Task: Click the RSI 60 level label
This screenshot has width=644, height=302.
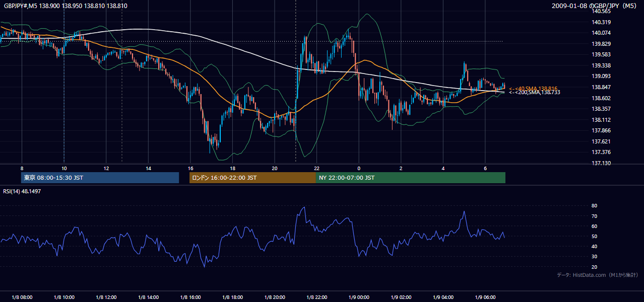Action: 595,226
